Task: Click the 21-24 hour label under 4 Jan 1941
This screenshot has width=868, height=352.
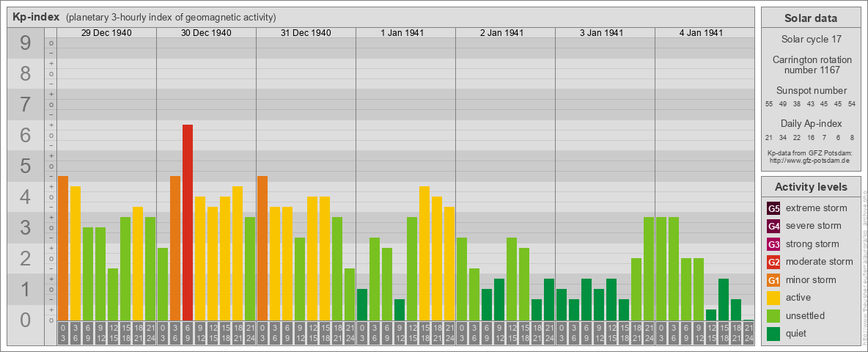Action: click(x=749, y=333)
